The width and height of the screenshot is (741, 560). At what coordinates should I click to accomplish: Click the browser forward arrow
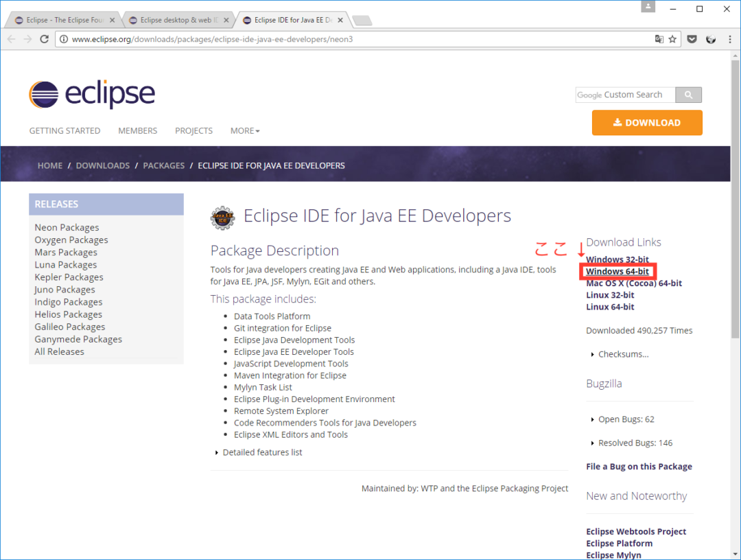coord(28,39)
